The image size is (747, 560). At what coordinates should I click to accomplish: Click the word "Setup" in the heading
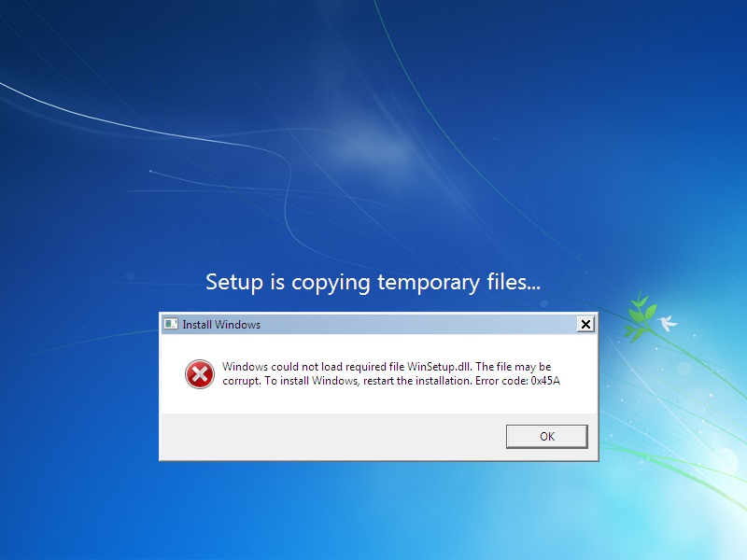coord(234,283)
